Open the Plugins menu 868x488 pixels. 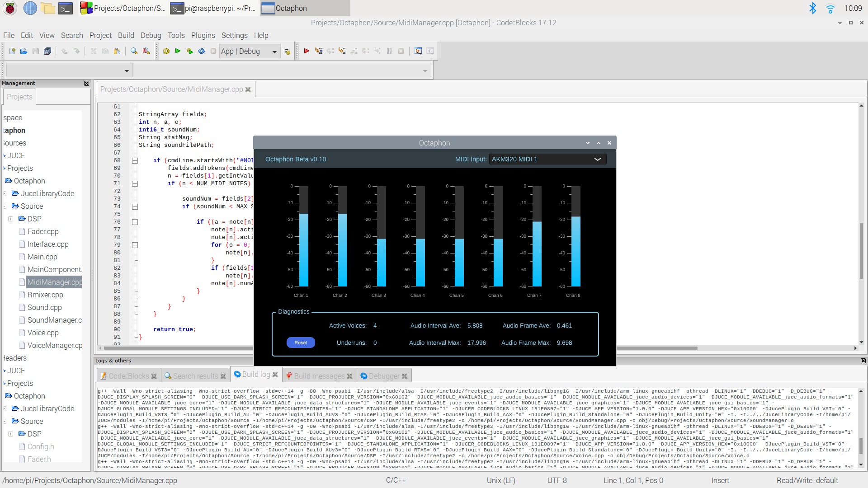point(203,35)
